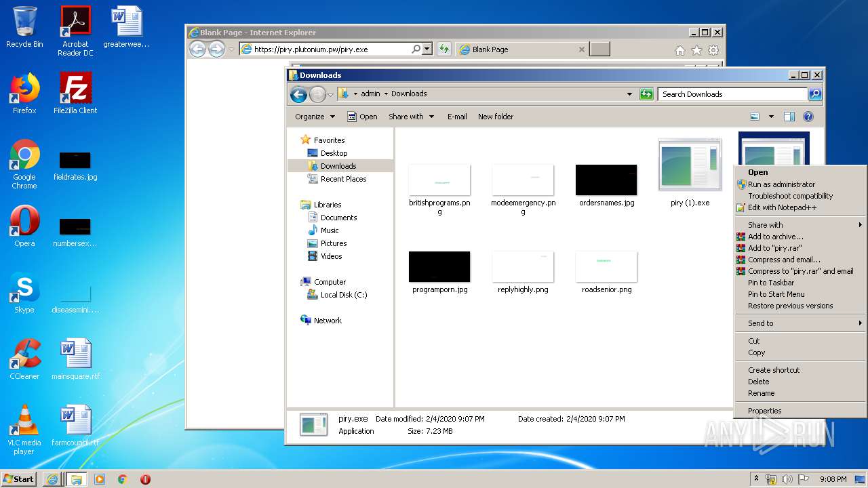Select Add to "piry.rar" option
868x488 pixels.
click(800, 248)
